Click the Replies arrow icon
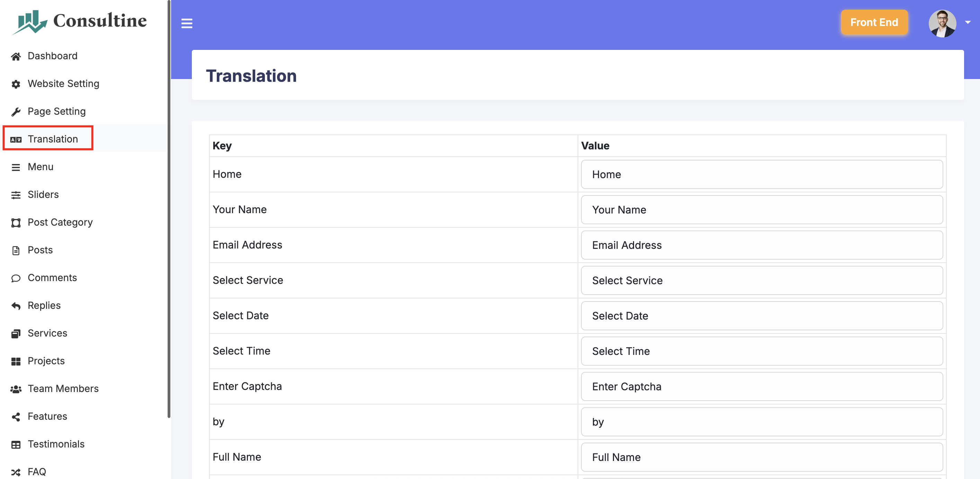Screen dimensions: 980x479 16,306
